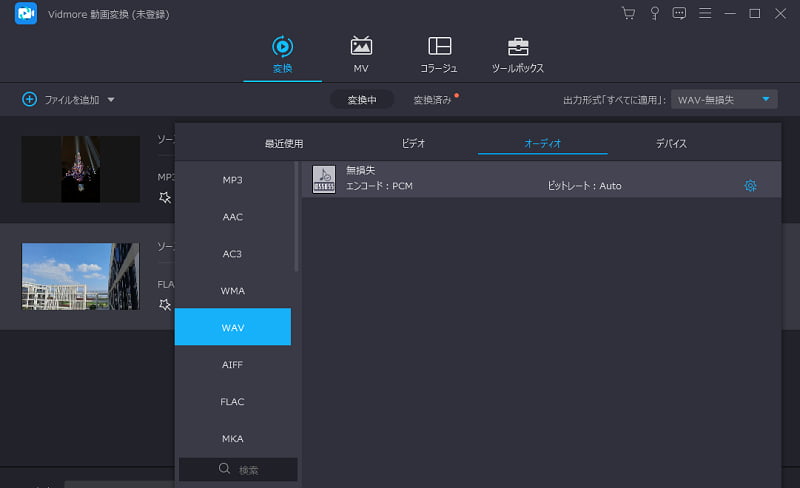Show the 変換中 converting list
The height and width of the screenshot is (488, 800).
coord(362,100)
